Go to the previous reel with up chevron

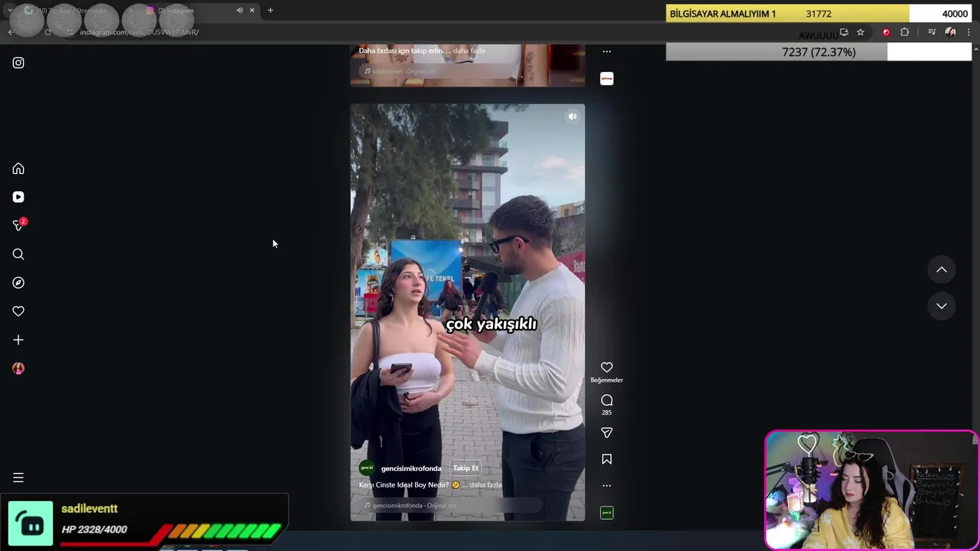[x=942, y=269]
